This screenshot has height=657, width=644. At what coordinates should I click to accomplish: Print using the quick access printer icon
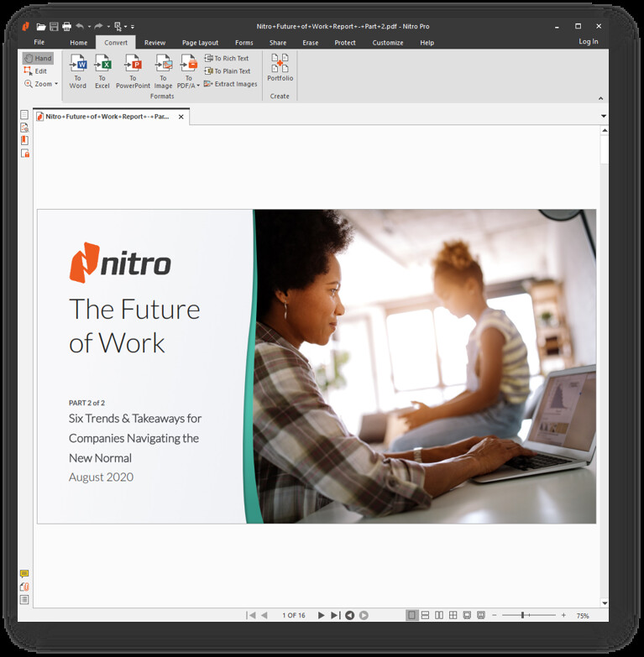pos(66,27)
